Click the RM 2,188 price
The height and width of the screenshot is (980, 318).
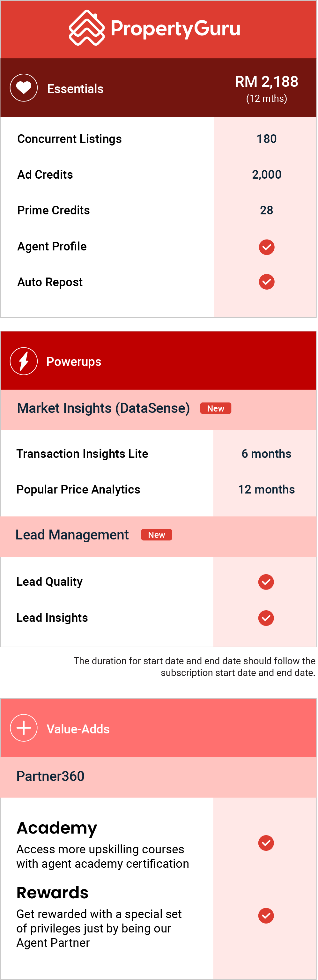click(x=267, y=82)
